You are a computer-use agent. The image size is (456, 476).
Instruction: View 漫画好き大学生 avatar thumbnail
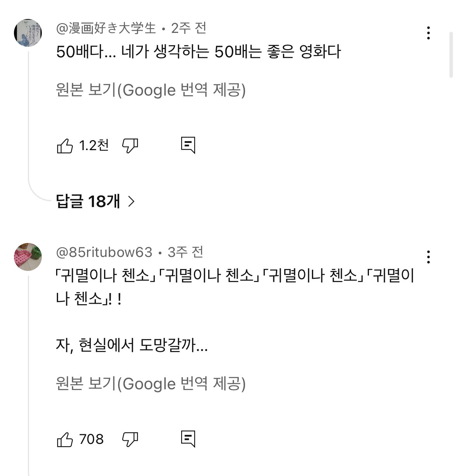(x=28, y=33)
